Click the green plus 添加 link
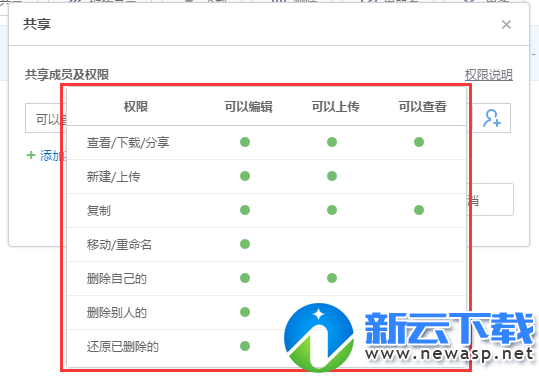 pos(45,156)
